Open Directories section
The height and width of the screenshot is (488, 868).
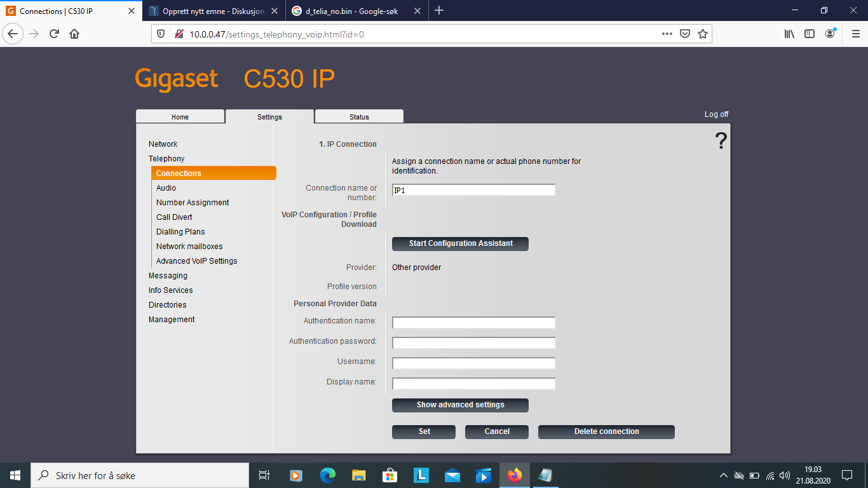click(x=168, y=305)
